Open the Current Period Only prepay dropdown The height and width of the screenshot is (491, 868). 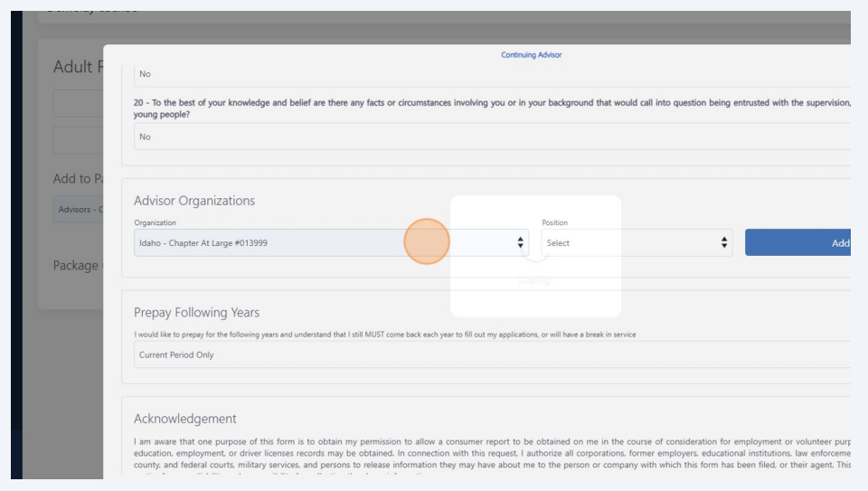(492, 354)
